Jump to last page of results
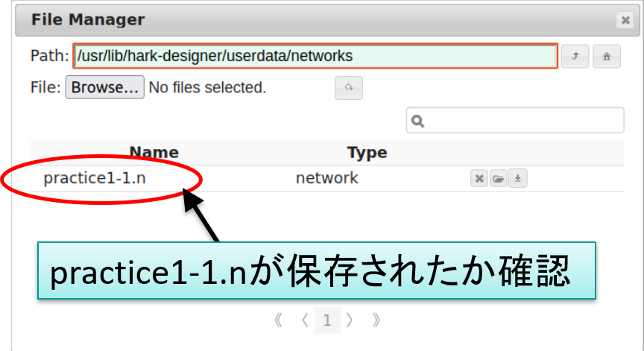The image size is (644, 351). tap(376, 320)
